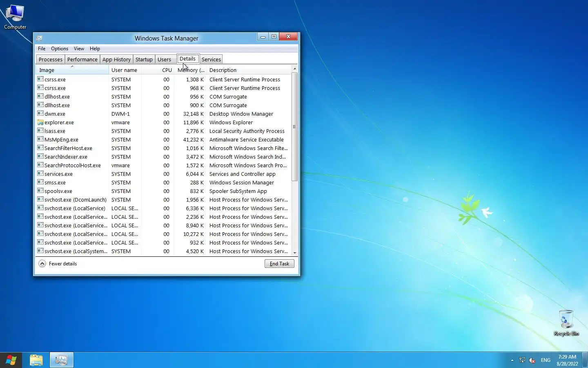Click the icon beside lsass.exe
The image size is (588, 368).
pos(40,131)
